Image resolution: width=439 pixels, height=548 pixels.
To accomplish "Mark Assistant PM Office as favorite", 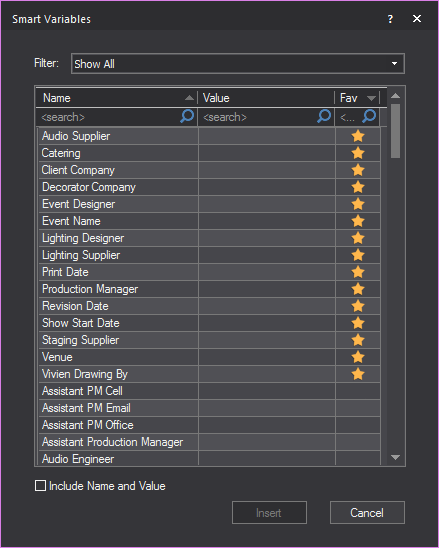I will tap(358, 425).
